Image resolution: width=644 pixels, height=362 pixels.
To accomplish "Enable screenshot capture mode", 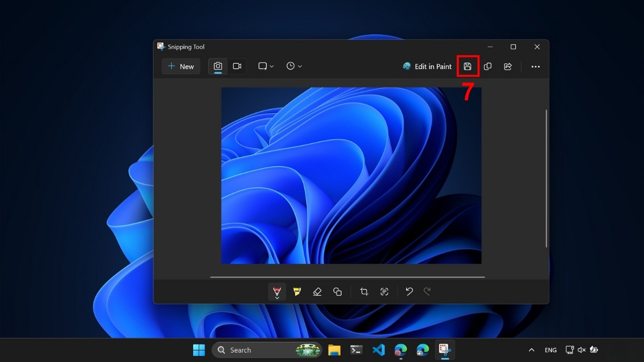I will coord(217,66).
